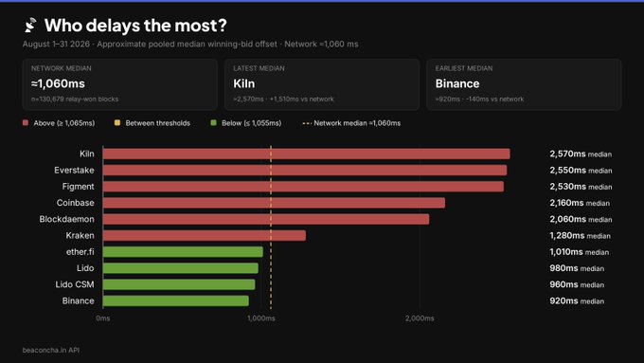The width and height of the screenshot is (644, 363).
Task: Click the 'Kiln' row label
Action: (87, 154)
